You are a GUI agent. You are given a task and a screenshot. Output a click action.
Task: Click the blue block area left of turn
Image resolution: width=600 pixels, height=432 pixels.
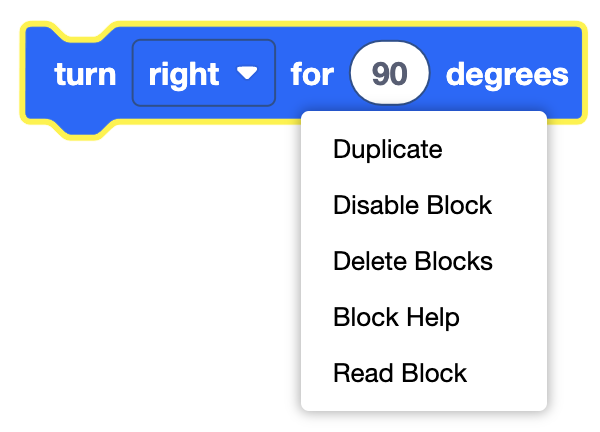[41, 74]
